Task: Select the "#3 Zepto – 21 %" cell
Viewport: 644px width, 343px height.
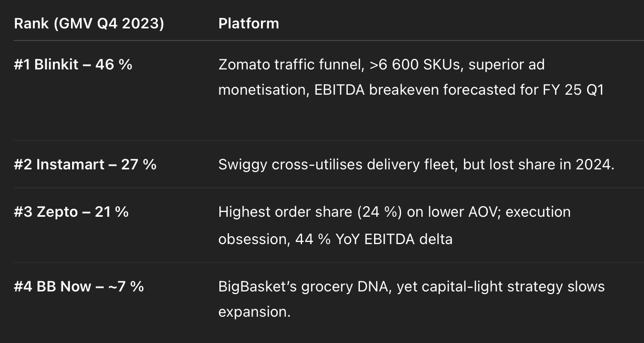Action: click(x=72, y=212)
